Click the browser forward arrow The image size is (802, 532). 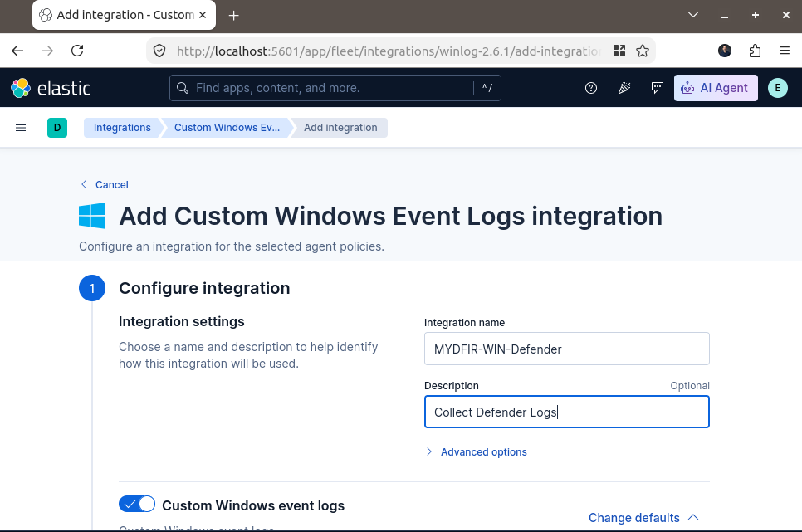(47, 51)
